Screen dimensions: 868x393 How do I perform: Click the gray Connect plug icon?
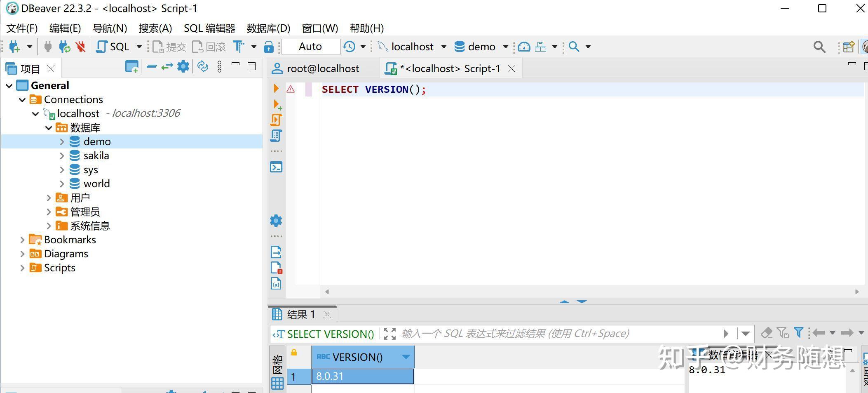pos(48,47)
